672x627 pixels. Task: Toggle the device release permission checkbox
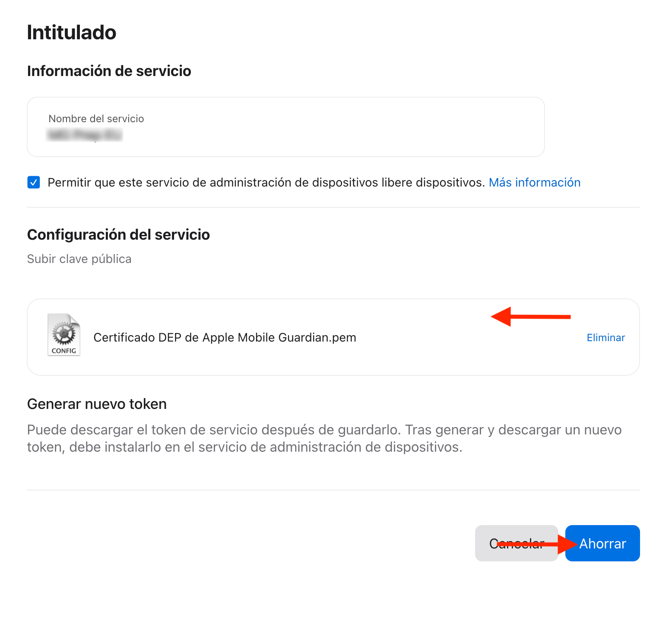pos(34,182)
